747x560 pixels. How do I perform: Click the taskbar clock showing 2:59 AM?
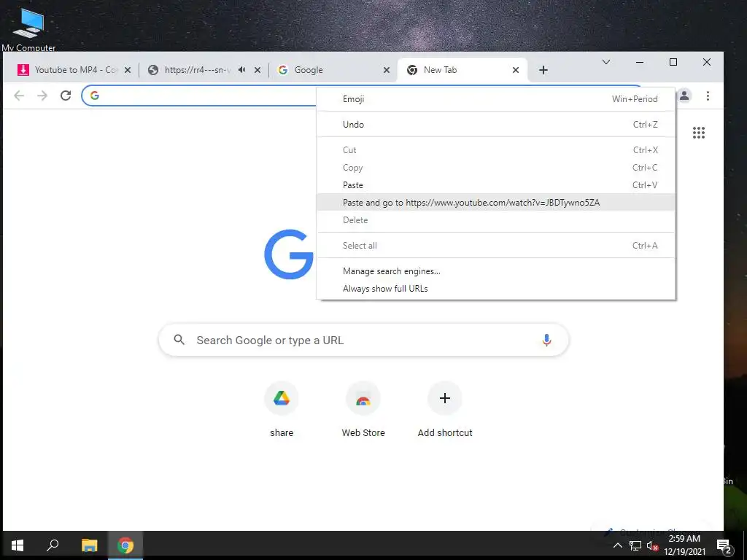684,545
